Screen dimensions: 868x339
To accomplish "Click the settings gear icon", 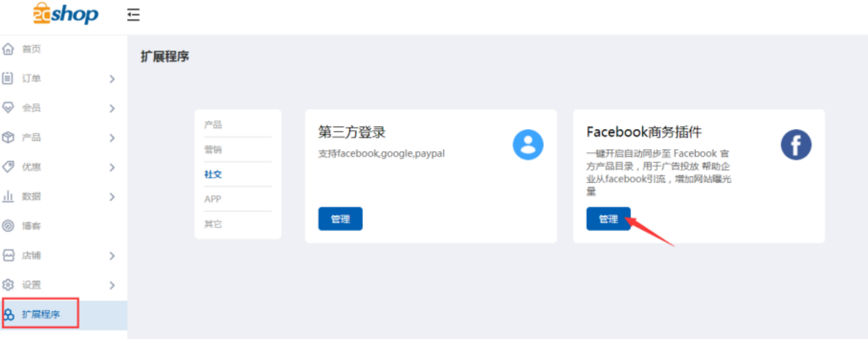I will point(8,285).
